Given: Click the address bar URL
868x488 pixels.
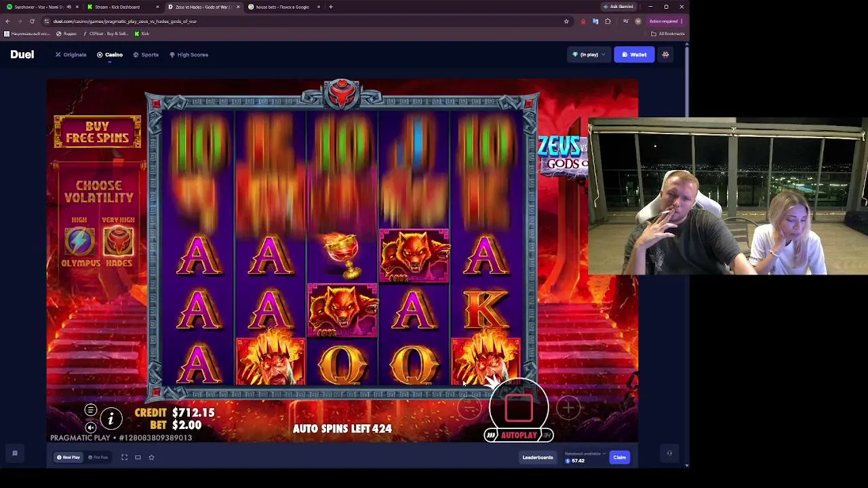Looking at the screenshot, I should tap(125, 21).
